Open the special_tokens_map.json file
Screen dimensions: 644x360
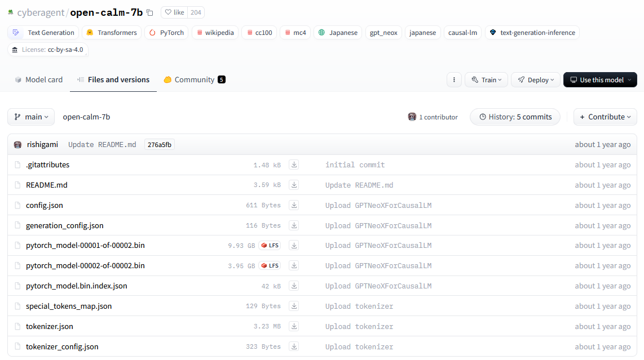(69, 306)
